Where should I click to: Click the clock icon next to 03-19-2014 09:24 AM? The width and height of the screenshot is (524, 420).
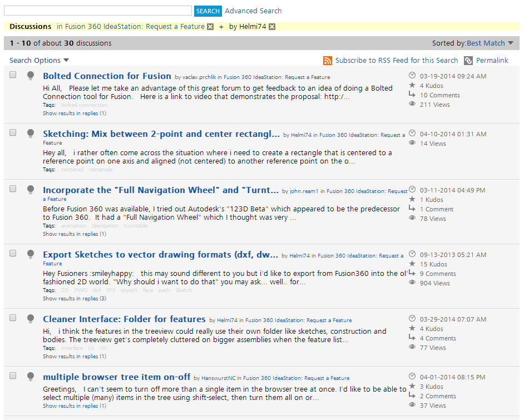(x=412, y=76)
